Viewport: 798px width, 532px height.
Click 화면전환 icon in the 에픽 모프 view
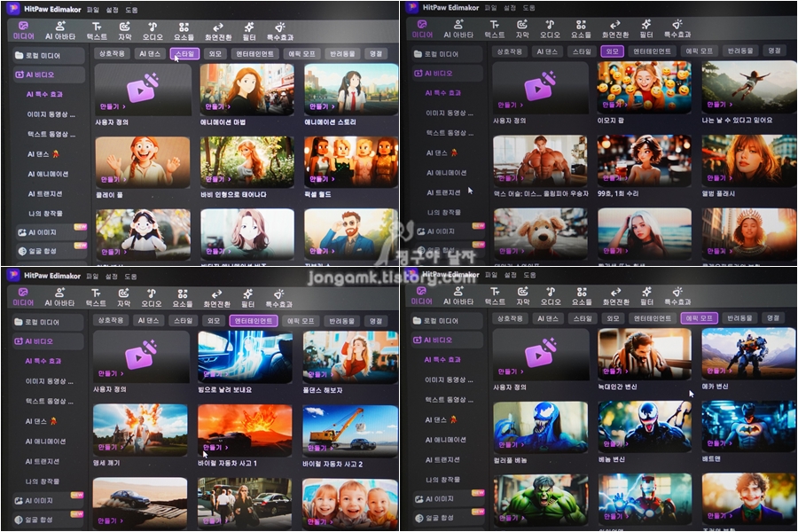tap(616, 296)
